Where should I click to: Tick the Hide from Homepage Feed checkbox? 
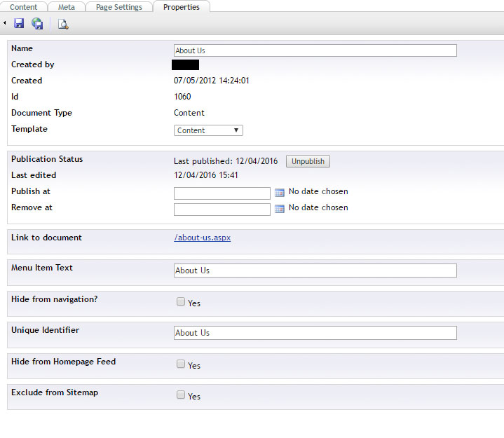(x=181, y=364)
